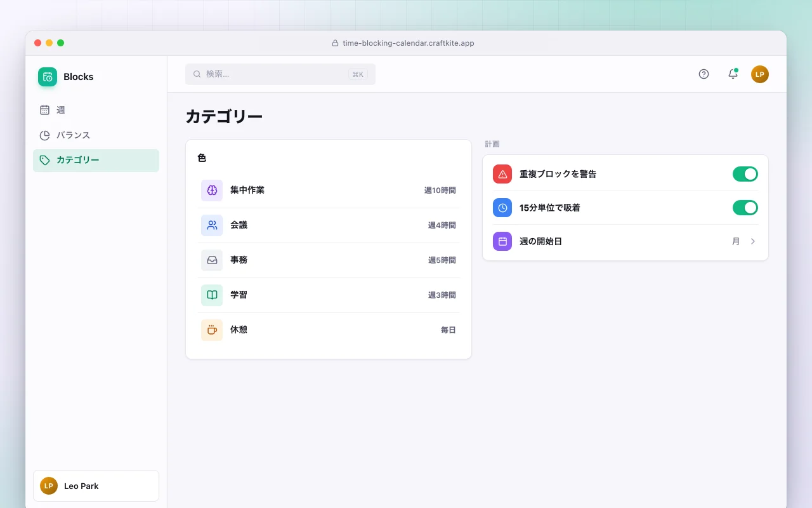
Task: Click the purple calendar icon for 週の開始日
Action: tap(502, 241)
